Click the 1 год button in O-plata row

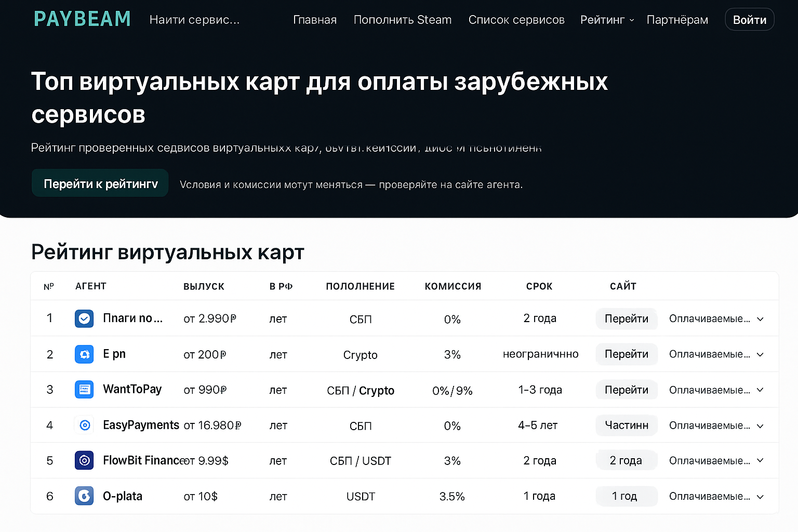coord(627,496)
